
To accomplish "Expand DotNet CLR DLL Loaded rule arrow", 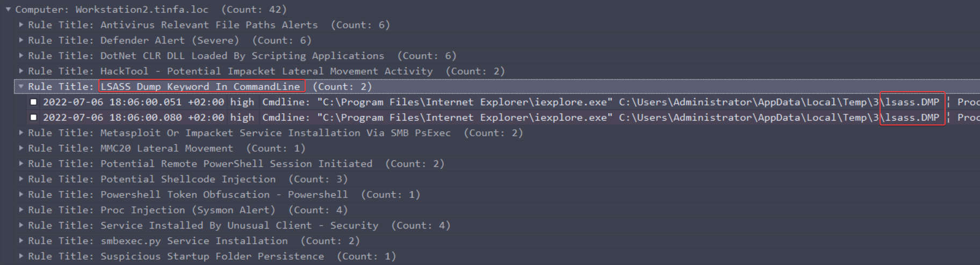I will click(x=21, y=55).
